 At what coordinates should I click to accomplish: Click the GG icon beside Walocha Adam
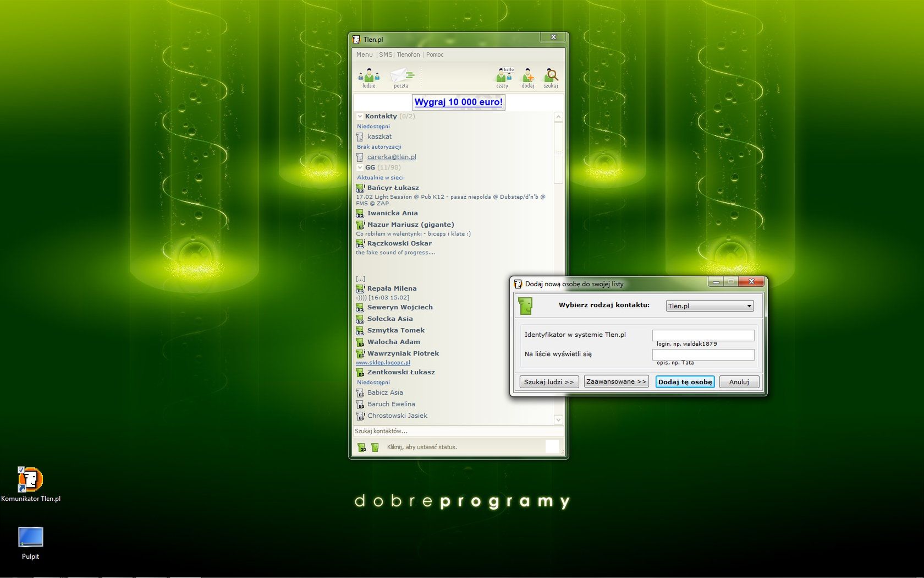click(360, 342)
